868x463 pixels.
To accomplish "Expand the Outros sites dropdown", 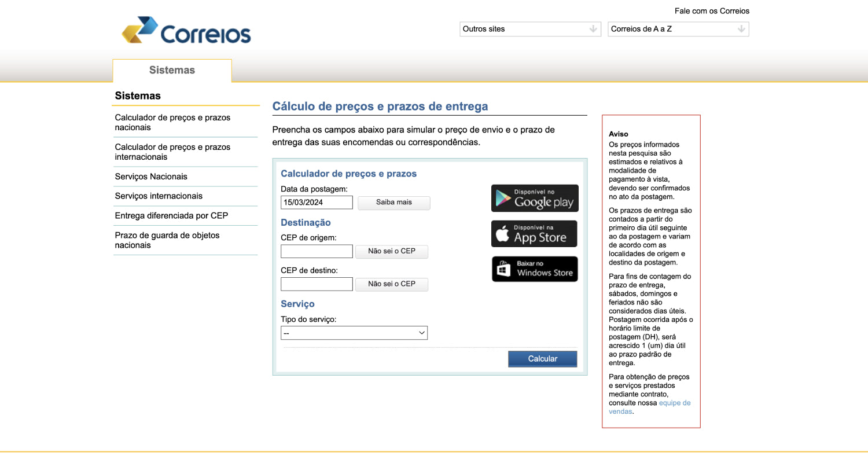I will pos(531,29).
